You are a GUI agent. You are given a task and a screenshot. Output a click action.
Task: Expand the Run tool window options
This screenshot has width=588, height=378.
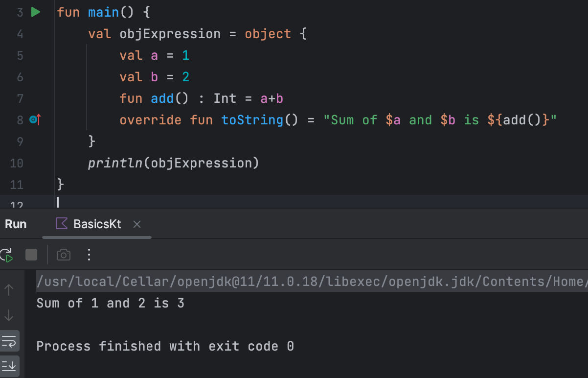coord(89,255)
